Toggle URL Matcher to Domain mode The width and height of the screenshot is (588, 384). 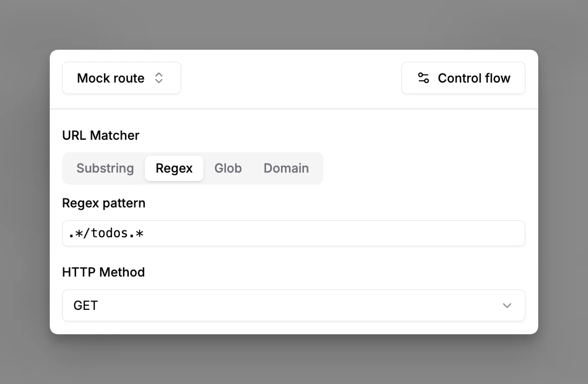286,168
